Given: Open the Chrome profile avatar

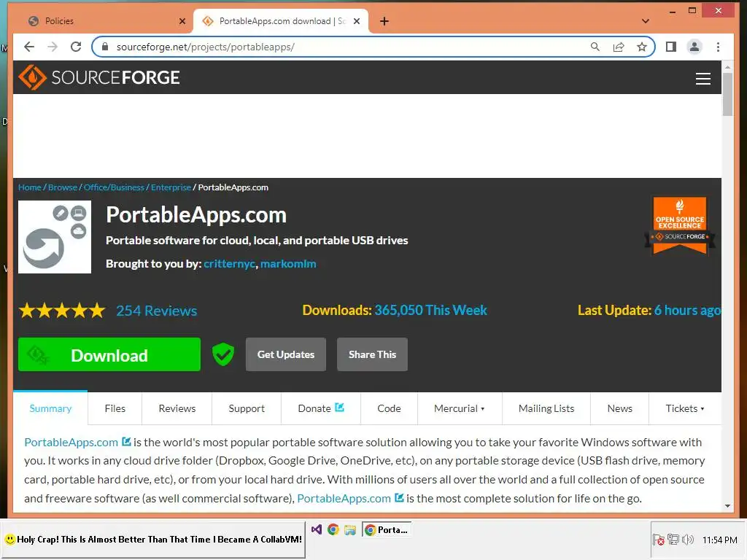Looking at the screenshot, I should 694,47.
